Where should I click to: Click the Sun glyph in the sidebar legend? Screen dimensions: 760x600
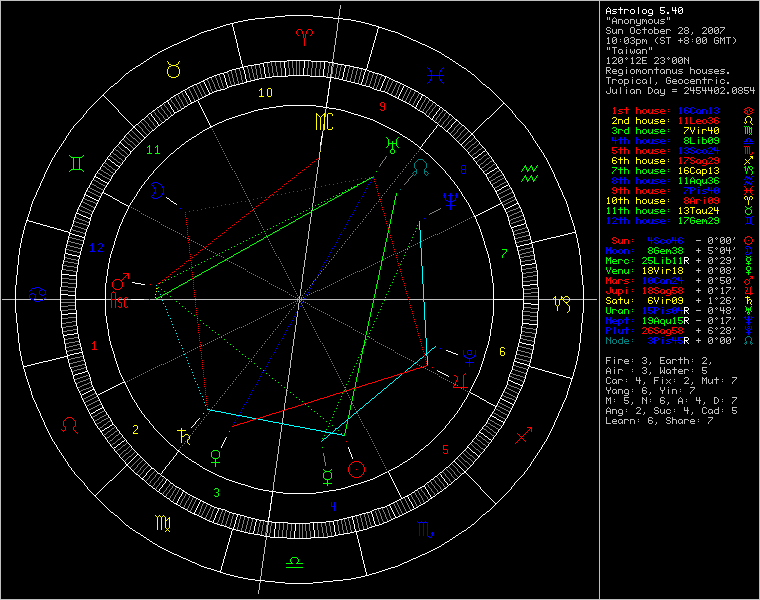pyautogui.click(x=748, y=241)
